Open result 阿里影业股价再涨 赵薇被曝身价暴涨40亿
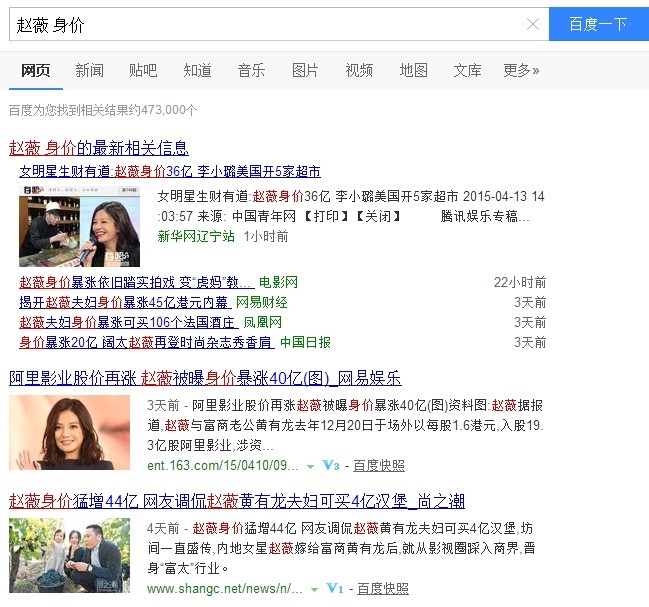The image size is (649, 607). pos(205,378)
